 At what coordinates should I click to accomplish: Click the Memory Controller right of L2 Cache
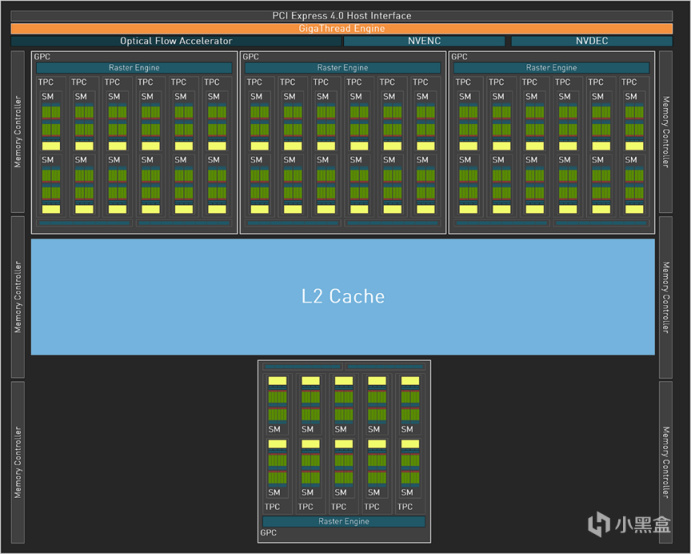click(666, 297)
